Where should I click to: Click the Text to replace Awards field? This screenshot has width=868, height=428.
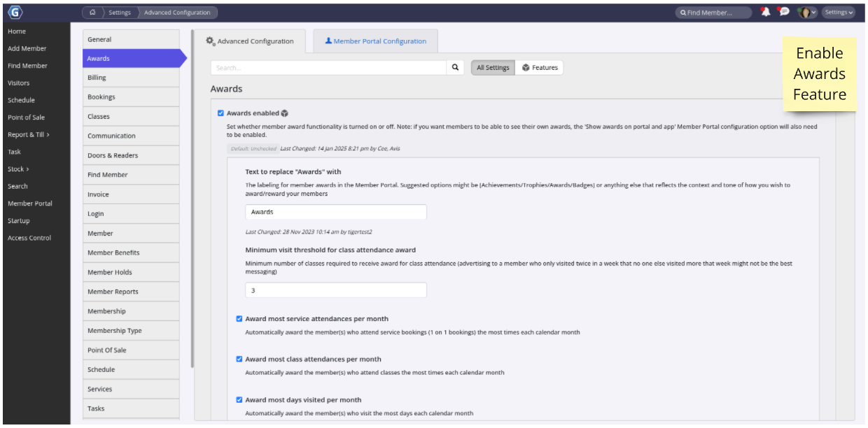(x=336, y=212)
